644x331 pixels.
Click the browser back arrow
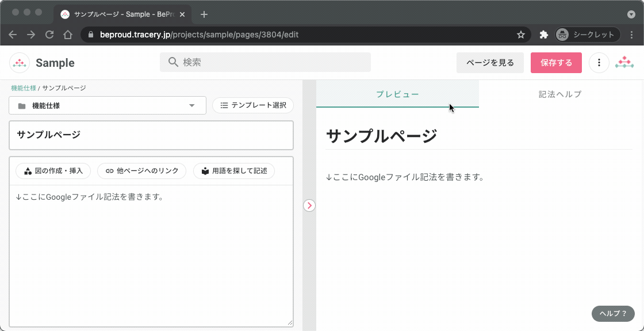pyautogui.click(x=13, y=35)
